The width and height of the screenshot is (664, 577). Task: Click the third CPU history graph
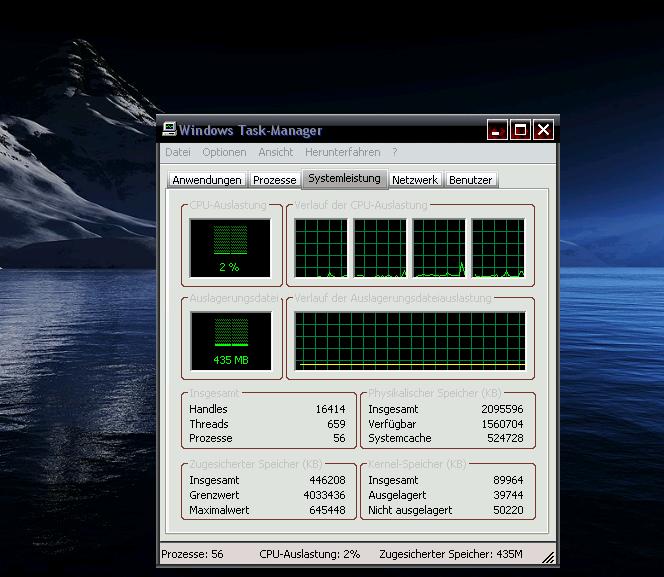pyautogui.click(x=439, y=248)
